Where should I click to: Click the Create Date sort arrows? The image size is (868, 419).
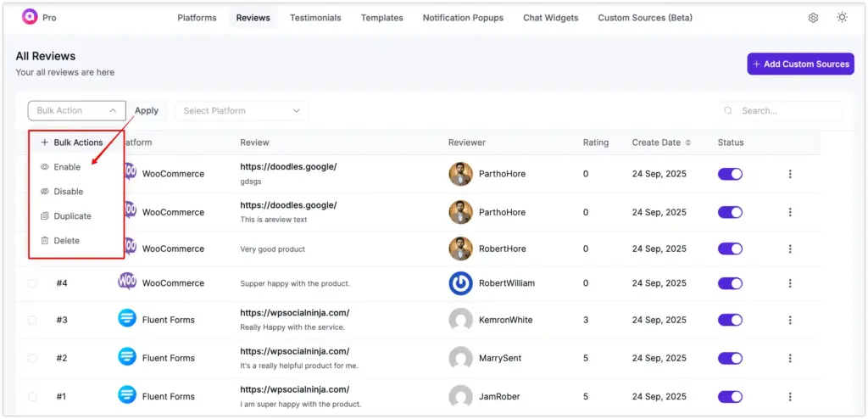tap(687, 142)
